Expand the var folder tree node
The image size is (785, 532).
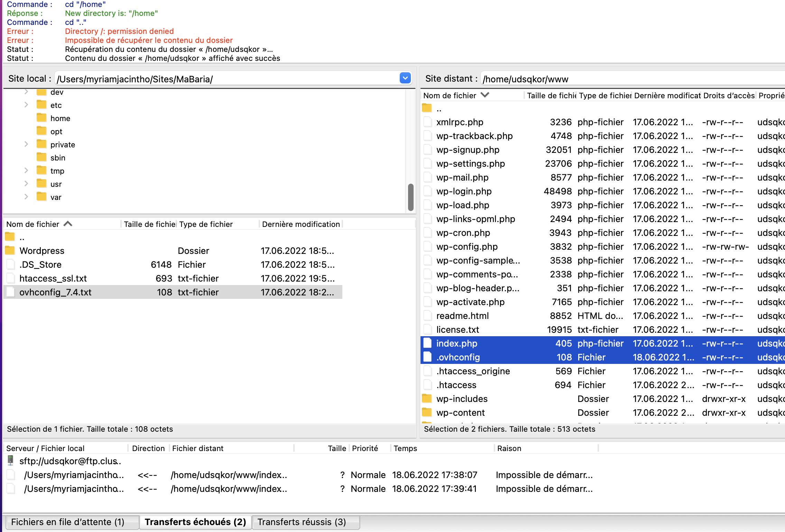coord(26,197)
